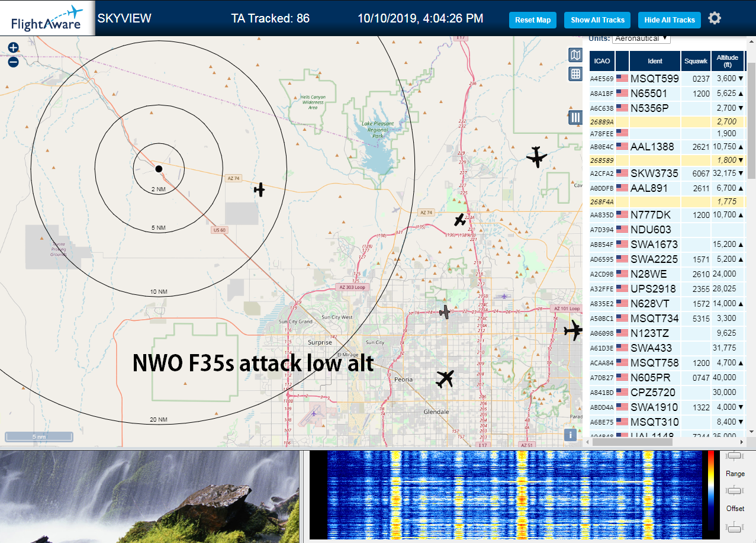
Task: Select the N777DK row
Action: coord(667,214)
